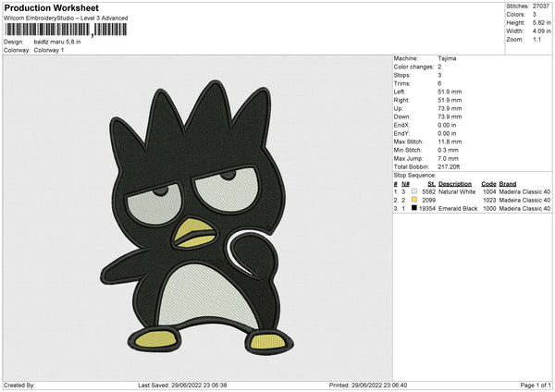This screenshot has width=555, height=392.
Task: Click the Brand column header
Action: (x=508, y=184)
